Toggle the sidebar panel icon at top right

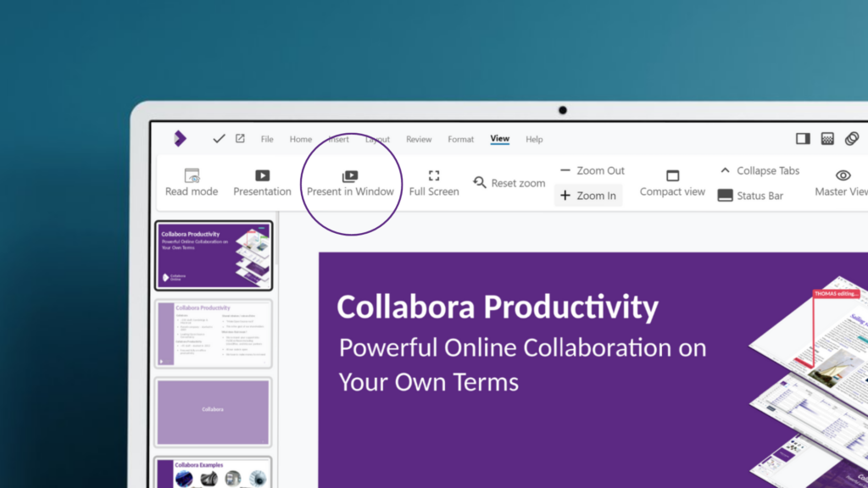pos(803,139)
